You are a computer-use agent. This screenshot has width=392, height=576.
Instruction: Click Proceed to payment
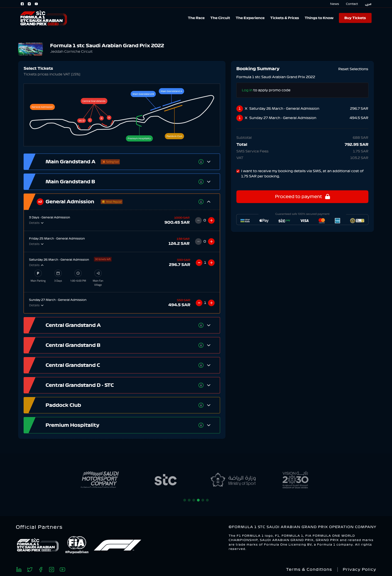[302, 196]
